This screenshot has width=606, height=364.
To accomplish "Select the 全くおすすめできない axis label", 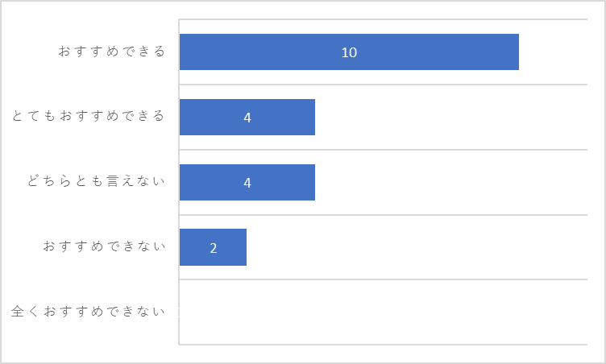I will coord(88,311).
